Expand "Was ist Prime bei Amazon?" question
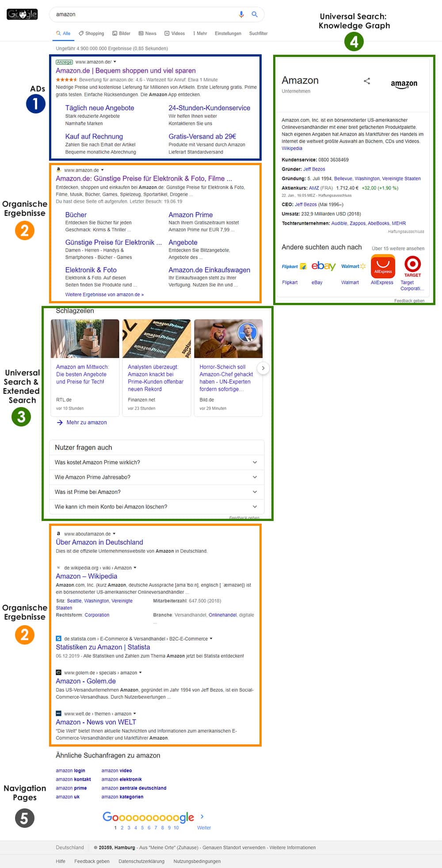 point(255,492)
